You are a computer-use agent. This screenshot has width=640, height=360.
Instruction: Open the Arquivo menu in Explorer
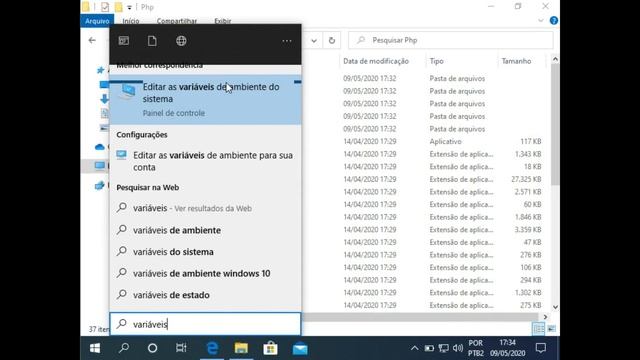pyautogui.click(x=97, y=21)
